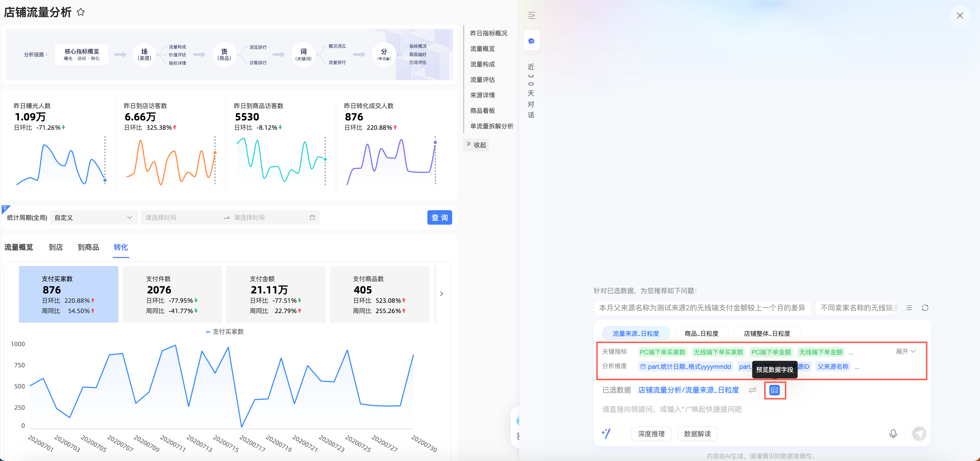The width and height of the screenshot is (980, 461).
Task: Click the send message paper plane icon
Action: point(919,433)
